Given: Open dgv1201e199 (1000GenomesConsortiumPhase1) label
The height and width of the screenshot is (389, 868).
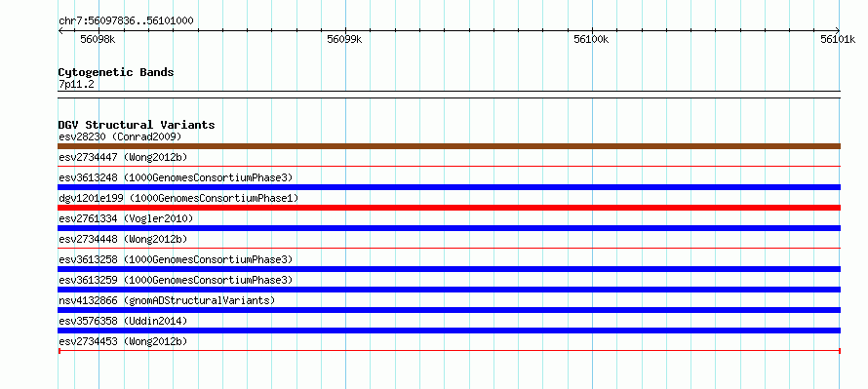Looking at the screenshot, I should click(178, 198).
